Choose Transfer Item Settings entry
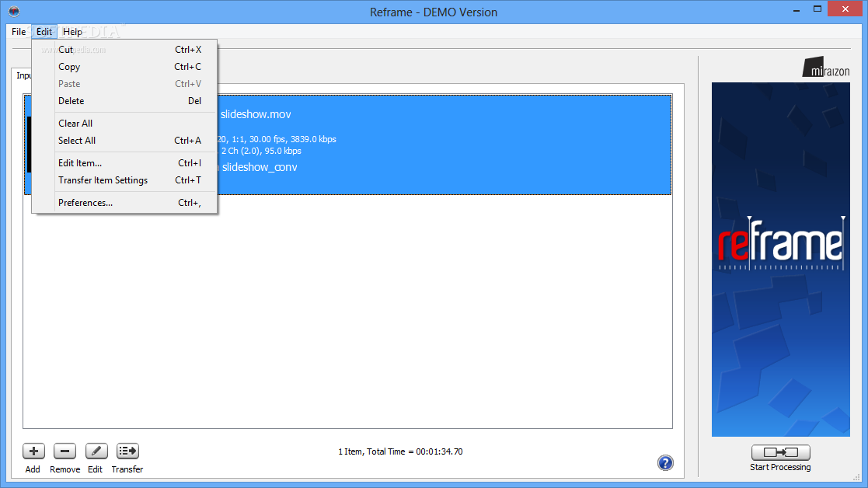This screenshot has height=488, width=868. pos(124,180)
